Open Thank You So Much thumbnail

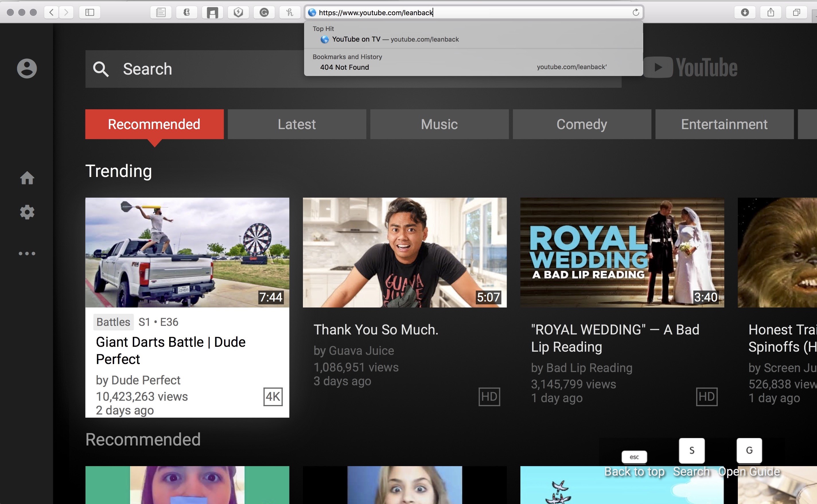405,252
